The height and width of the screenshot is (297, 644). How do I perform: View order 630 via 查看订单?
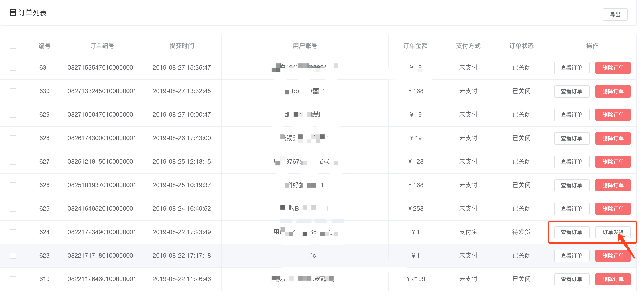572,91
